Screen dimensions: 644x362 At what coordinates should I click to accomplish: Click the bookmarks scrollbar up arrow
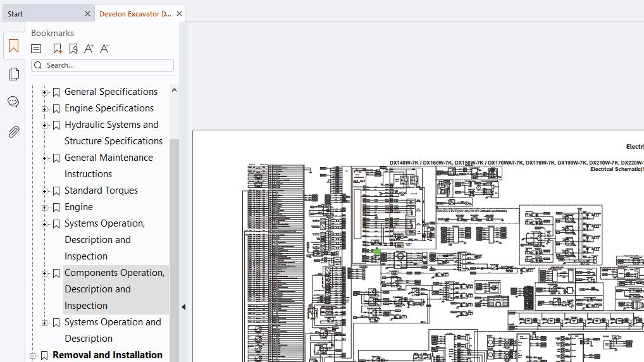pyautogui.click(x=174, y=90)
